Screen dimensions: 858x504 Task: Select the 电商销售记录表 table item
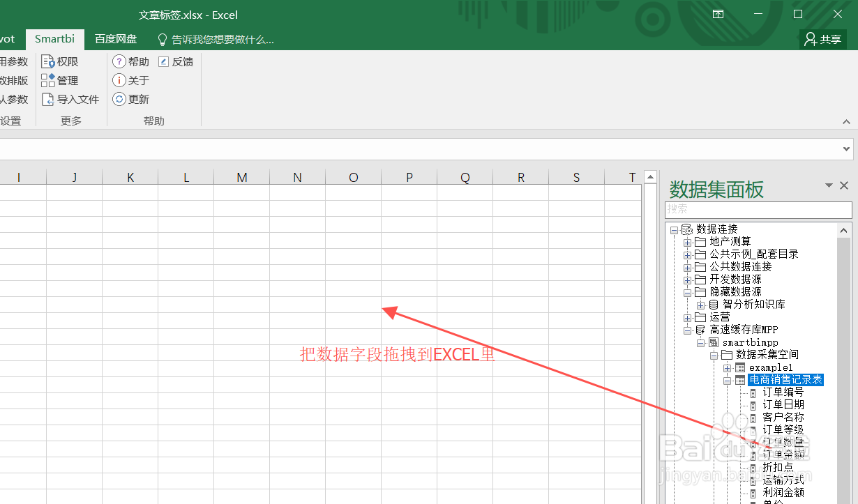pos(786,380)
